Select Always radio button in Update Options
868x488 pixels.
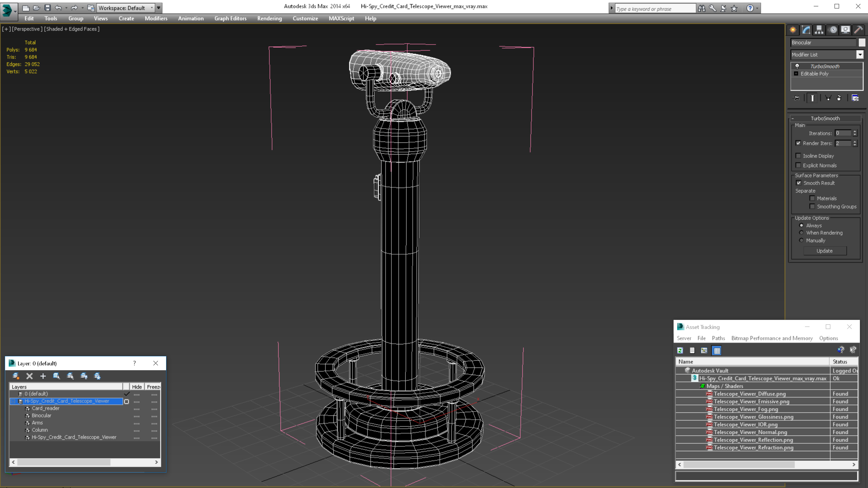801,225
